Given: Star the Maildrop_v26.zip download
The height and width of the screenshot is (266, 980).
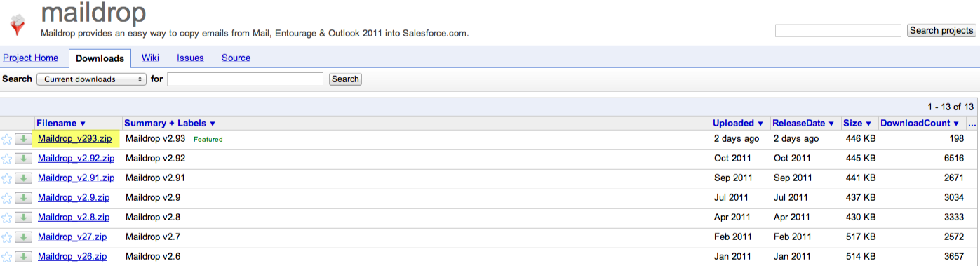Looking at the screenshot, I should [7, 257].
